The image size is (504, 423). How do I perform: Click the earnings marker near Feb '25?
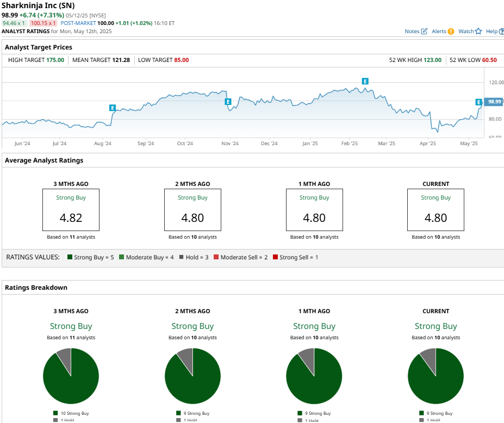pyautogui.click(x=365, y=82)
